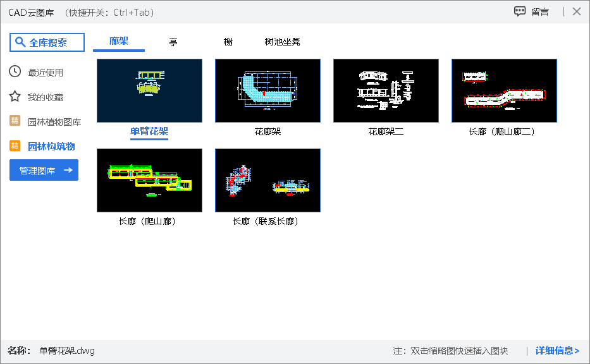Open 我的收藏 via the star icon
590x364 pixels.
click(x=15, y=97)
